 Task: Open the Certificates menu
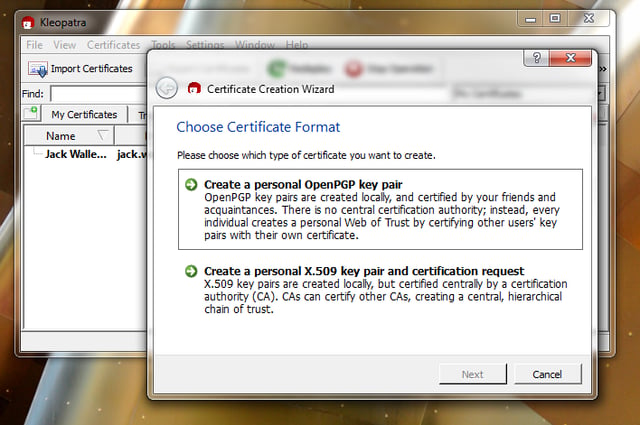(x=113, y=45)
